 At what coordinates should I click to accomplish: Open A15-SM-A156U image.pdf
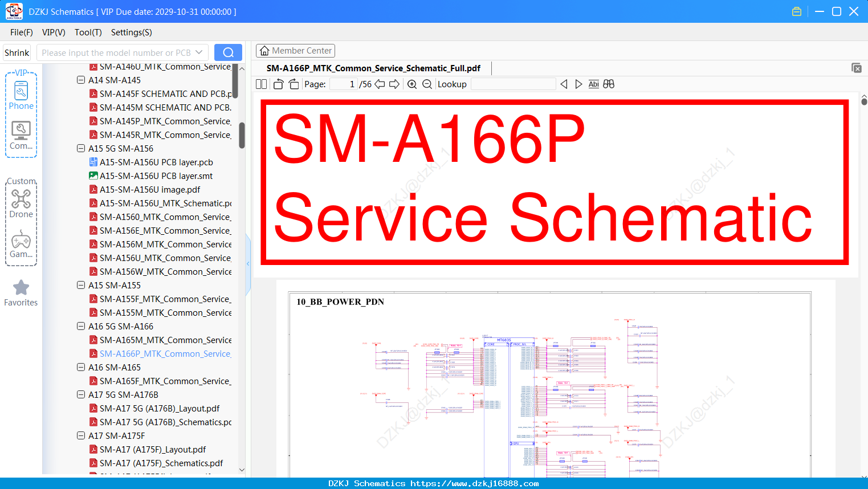click(x=144, y=190)
